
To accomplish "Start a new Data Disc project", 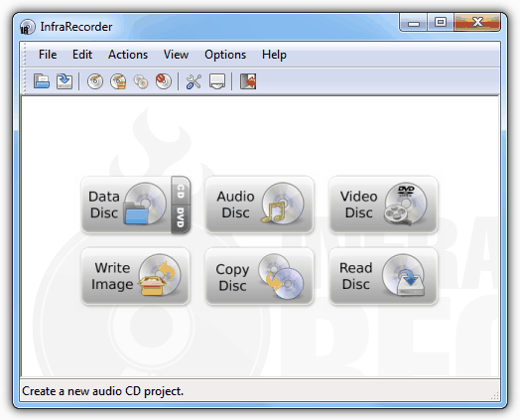I will [x=126, y=205].
